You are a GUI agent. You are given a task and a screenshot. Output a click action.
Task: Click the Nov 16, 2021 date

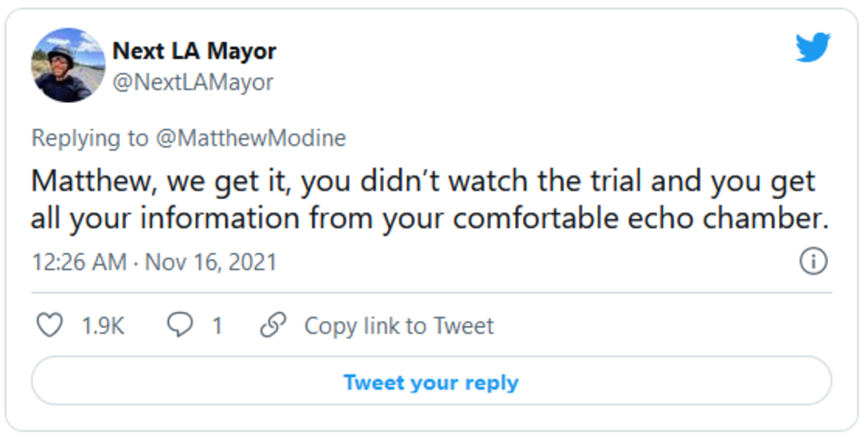[211, 263]
